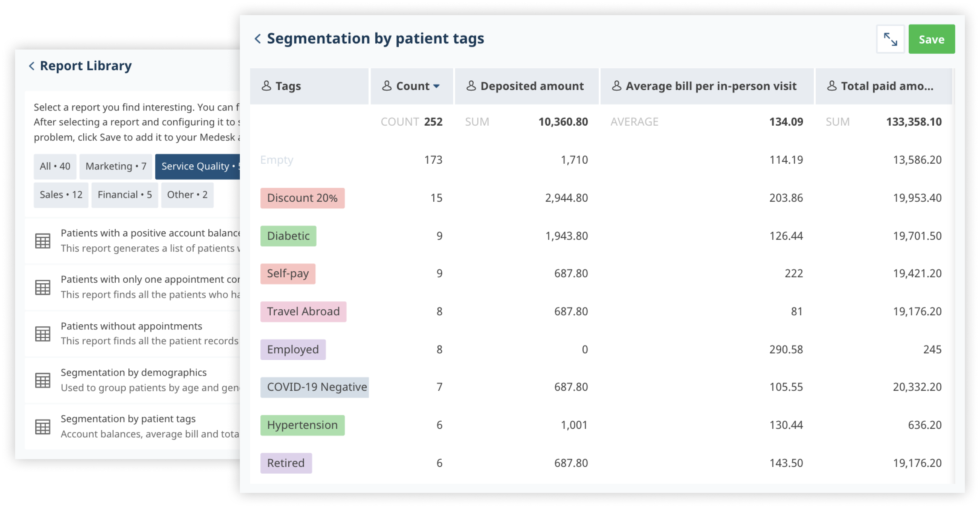Click average bill 143.50 for Retired

coord(786,463)
